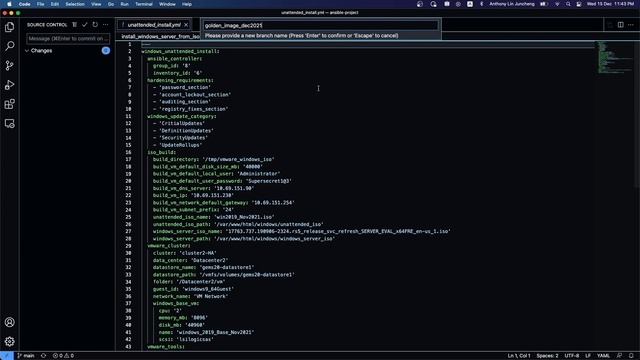Click the macOS date and time
The height and width of the screenshot is (360, 640).
(x=611, y=4)
